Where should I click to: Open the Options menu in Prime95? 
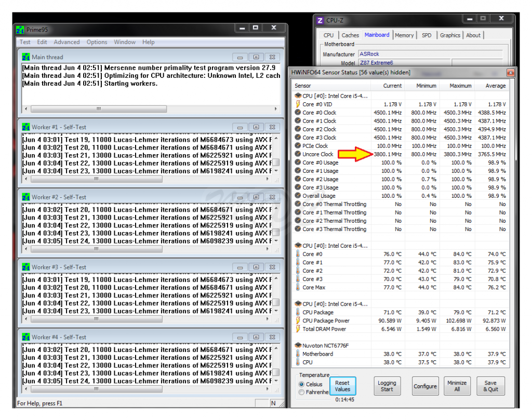(97, 42)
